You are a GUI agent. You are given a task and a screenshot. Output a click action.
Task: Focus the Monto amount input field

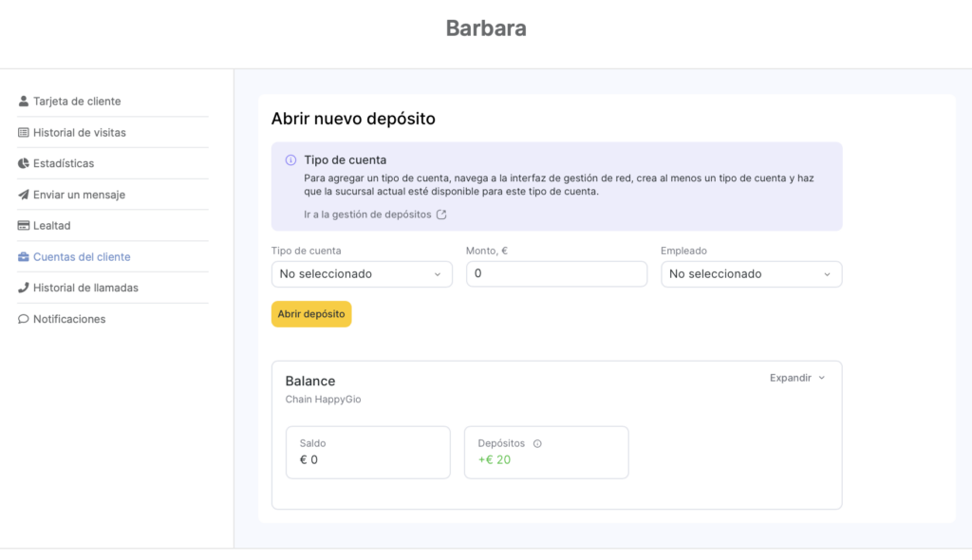point(556,274)
